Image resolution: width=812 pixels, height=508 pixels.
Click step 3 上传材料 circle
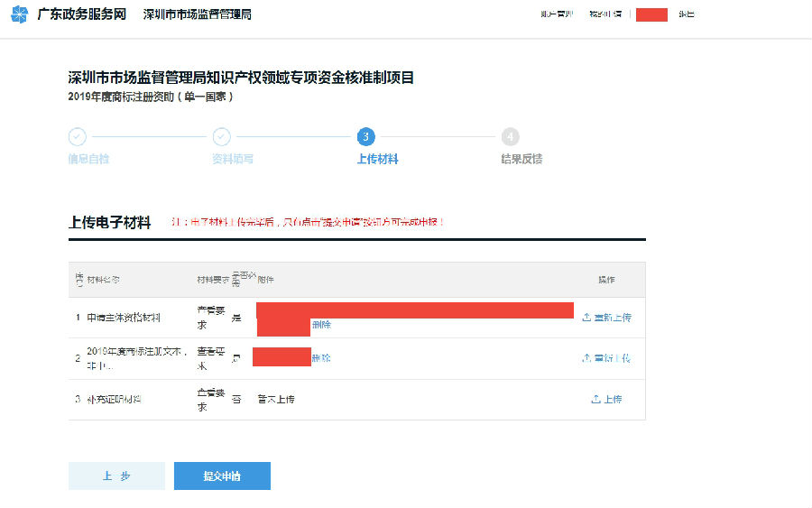pyautogui.click(x=365, y=137)
